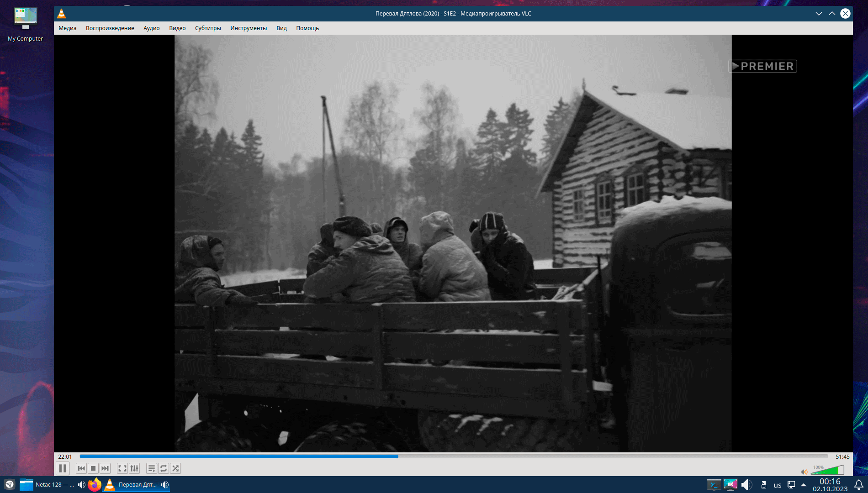Launch Firefox from the taskbar
Image resolution: width=868 pixels, height=493 pixels.
click(95, 484)
